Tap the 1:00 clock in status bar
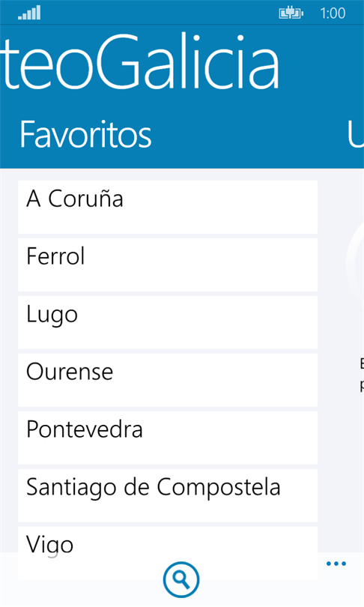 pyautogui.click(x=333, y=13)
